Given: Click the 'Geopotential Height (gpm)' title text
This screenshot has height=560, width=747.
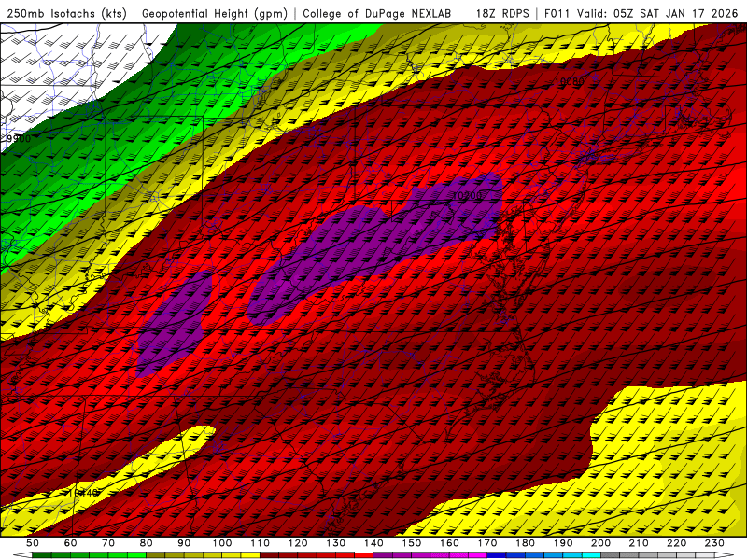Looking at the screenshot, I should (x=215, y=14).
